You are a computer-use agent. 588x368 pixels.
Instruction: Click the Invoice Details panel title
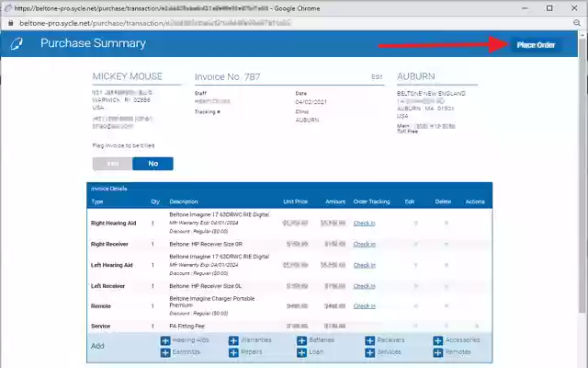tap(109, 189)
